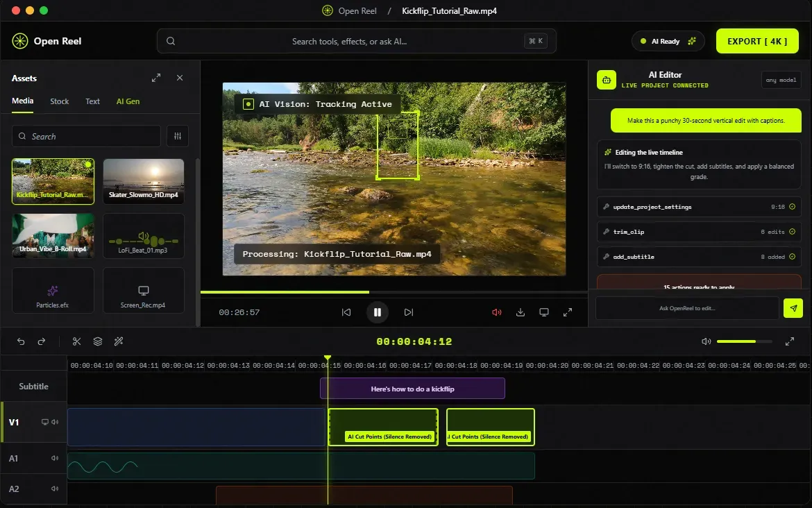
Task: Pause the video playback
Action: (x=378, y=312)
